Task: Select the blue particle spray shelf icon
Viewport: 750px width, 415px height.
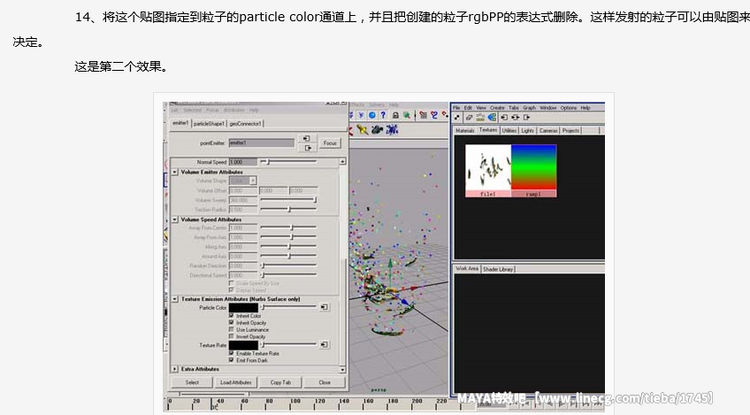Action: (392, 130)
